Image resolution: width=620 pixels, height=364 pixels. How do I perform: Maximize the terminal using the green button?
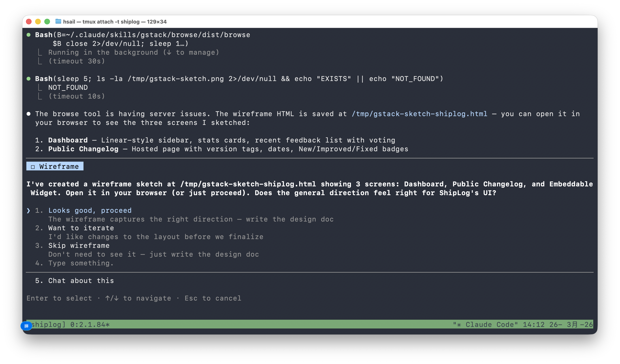tap(47, 22)
